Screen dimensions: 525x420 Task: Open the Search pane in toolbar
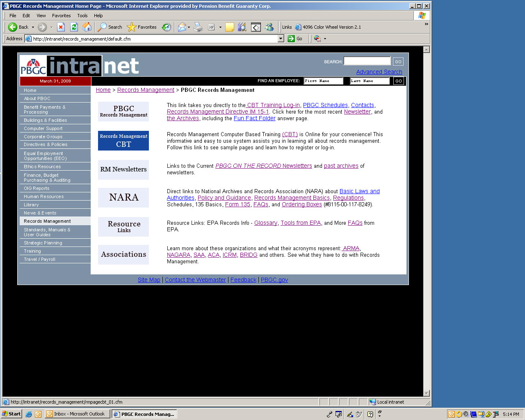coord(110,27)
